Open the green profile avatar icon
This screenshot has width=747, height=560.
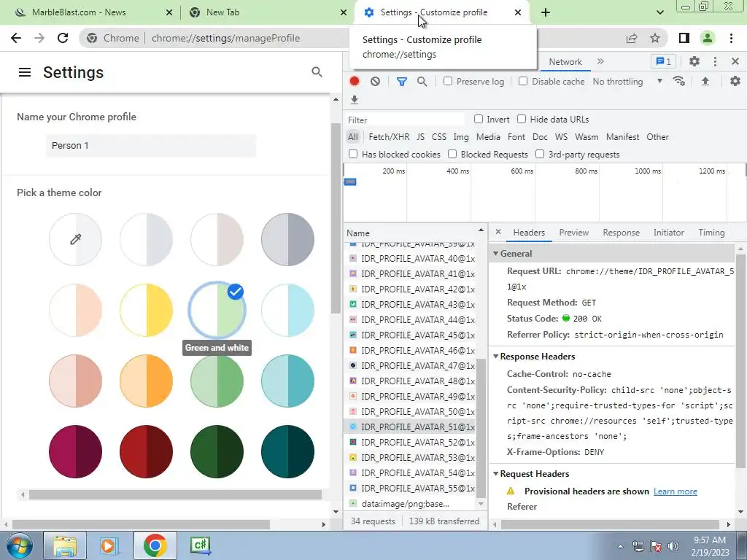coord(708,38)
